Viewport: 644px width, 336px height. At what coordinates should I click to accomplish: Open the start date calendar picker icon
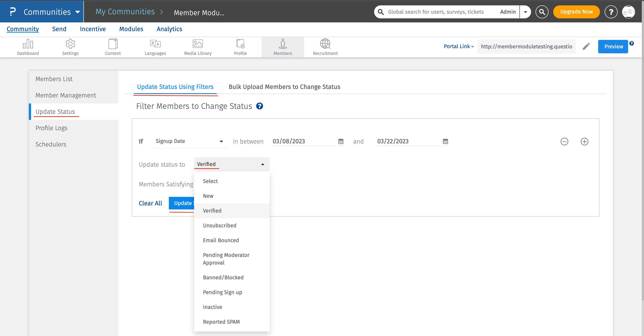tap(341, 142)
